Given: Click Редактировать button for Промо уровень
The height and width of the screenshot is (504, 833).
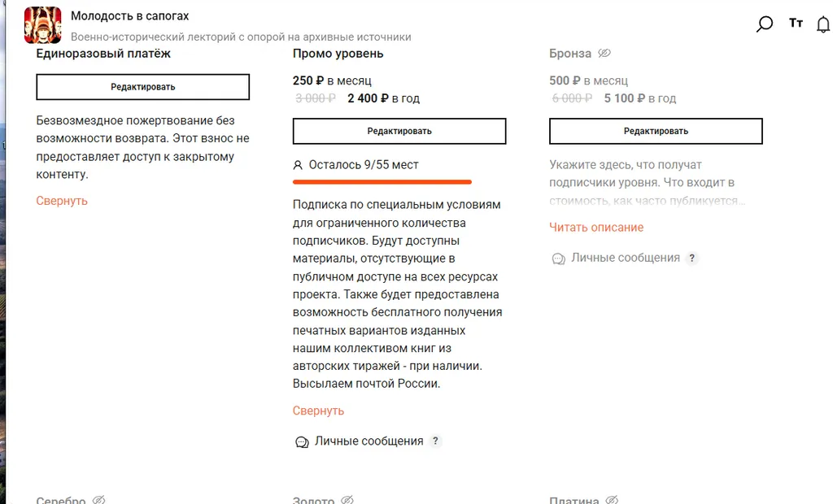Looking at the screenshot, I should pos(399,131).
